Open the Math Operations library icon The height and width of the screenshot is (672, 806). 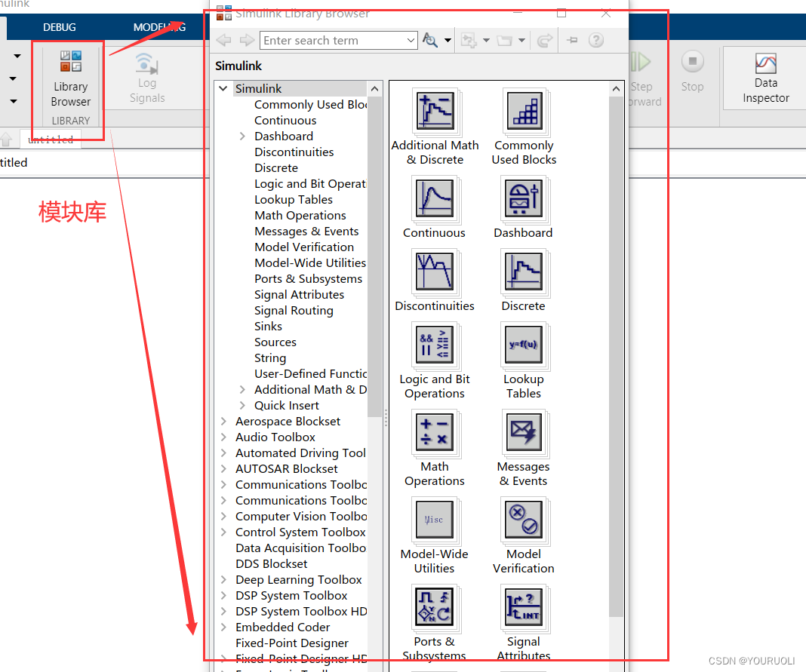(x=435, y=432)
